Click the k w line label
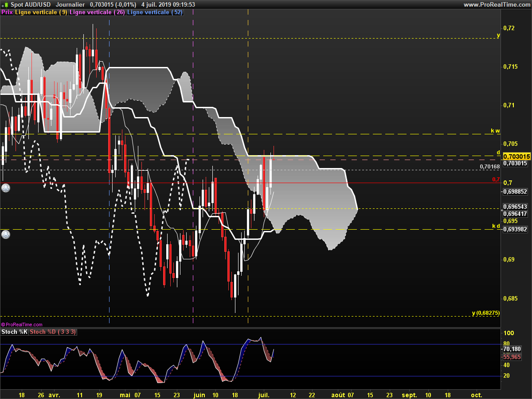 tap(495, 131)
